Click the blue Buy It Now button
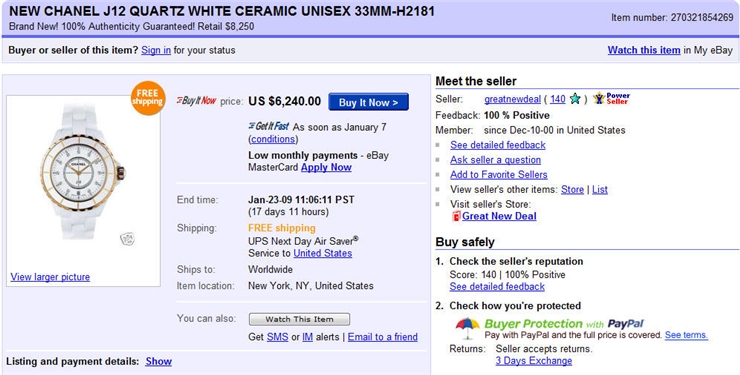Screen dimensions: 740x375 click(368, 102)
